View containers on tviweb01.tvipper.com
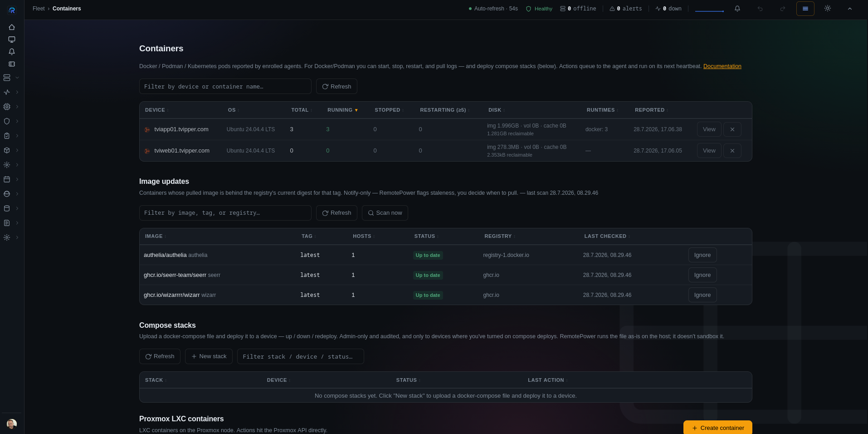The width and height of the screenshot is (868, 434). [709, 151]
